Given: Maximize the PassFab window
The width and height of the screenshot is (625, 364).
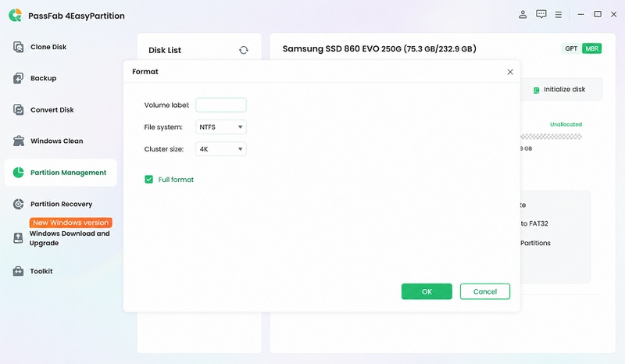Looking at the screenshot, I should pyautogui.click(x=598, y=14).
